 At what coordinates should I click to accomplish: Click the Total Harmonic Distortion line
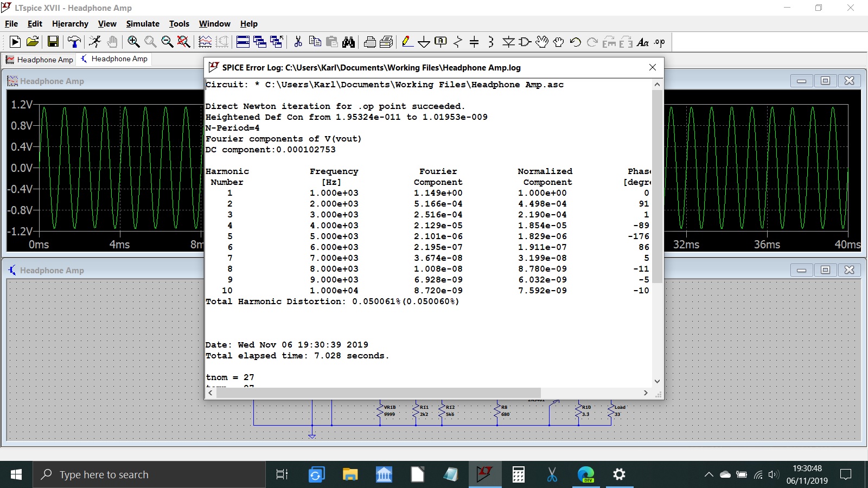pyautogui.click(x=332, y=301)
